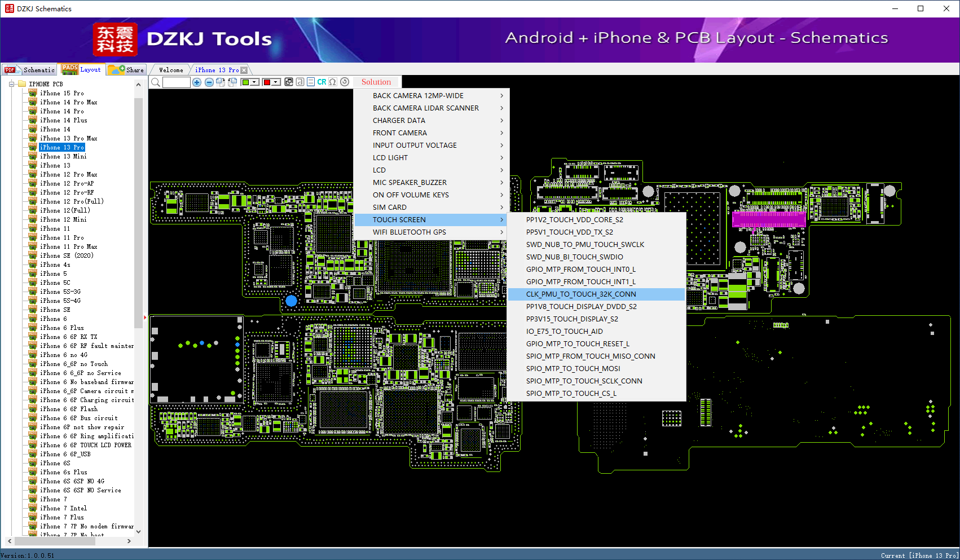Choose GPIO_MTP_TO_TOUCH_RESET_L from submenu
Screen dimensions: 960x560
pyautogui.click(x=597, y=344)
